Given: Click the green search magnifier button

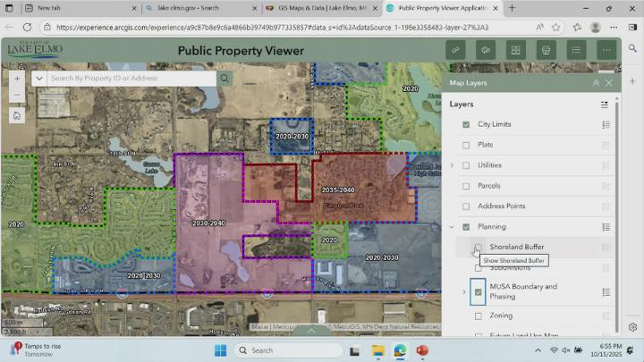Looking at the screenshot, I should pos(225,79).
